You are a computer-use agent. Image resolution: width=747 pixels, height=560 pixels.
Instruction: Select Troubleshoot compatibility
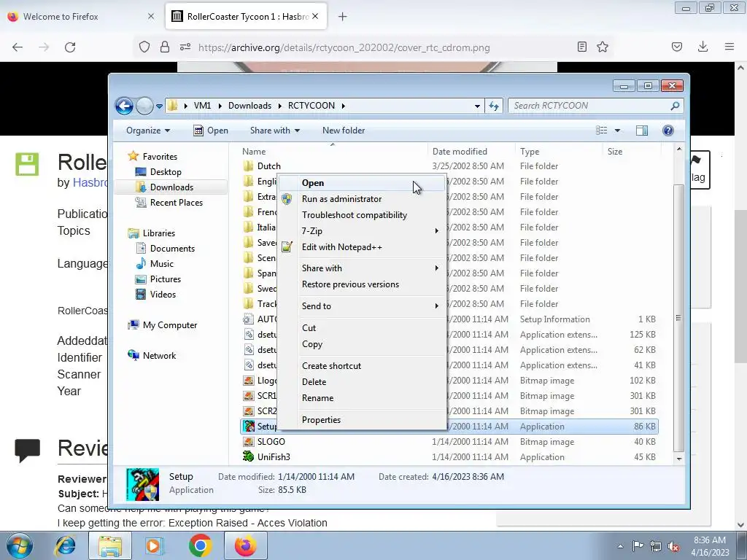pyautogui.click(x=362, y=215)
